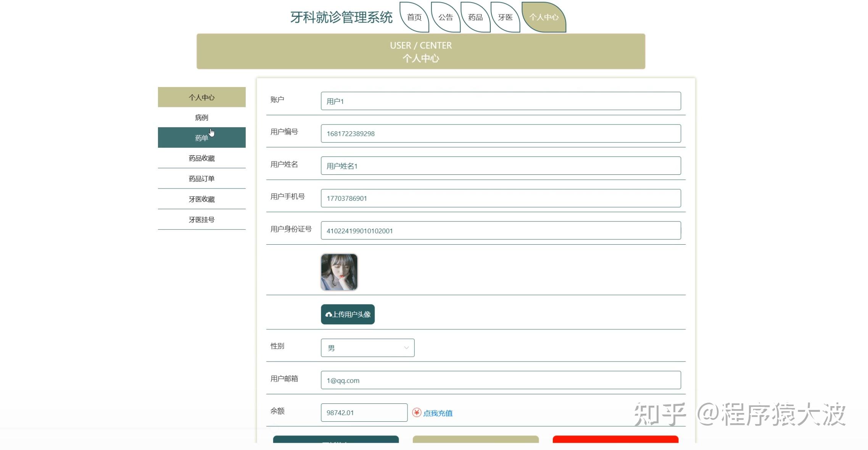Open 病例 in the sidebar menu

click(201, 118)
